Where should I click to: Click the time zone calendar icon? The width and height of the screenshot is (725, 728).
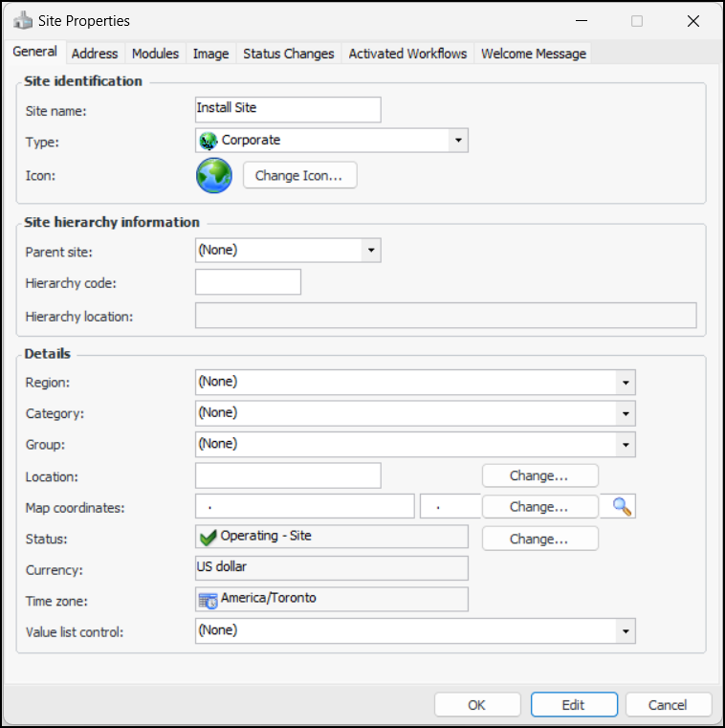click(208, 601)
